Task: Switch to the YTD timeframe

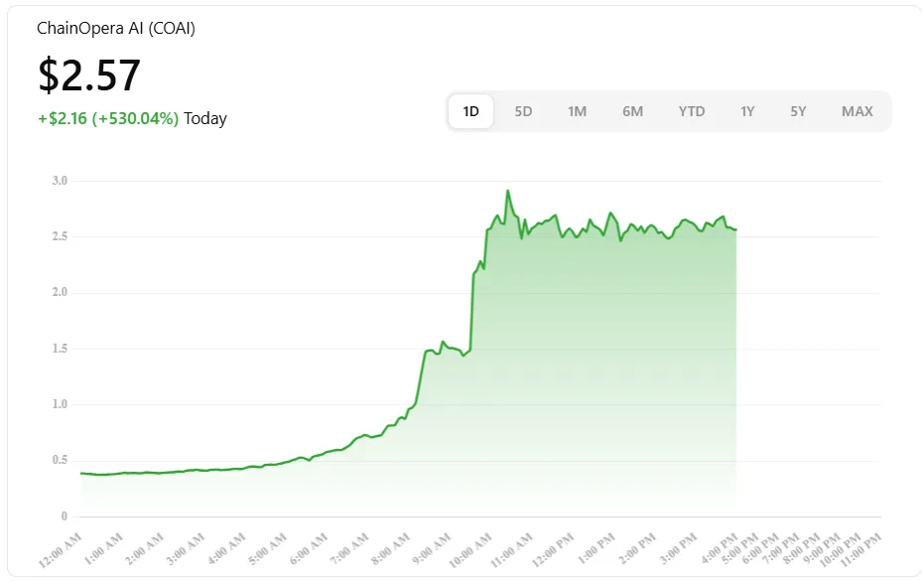Action: coord(692,111)
